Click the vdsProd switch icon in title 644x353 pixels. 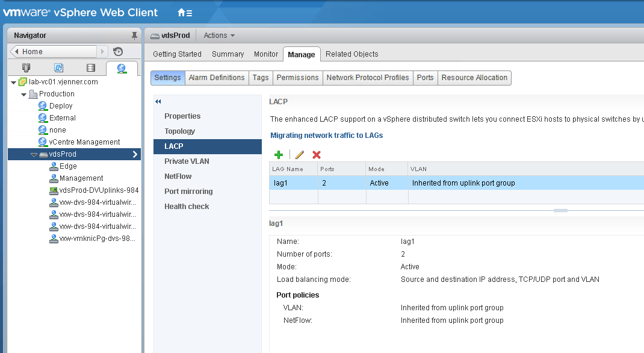pyautogui.click(x=155, y=36)
